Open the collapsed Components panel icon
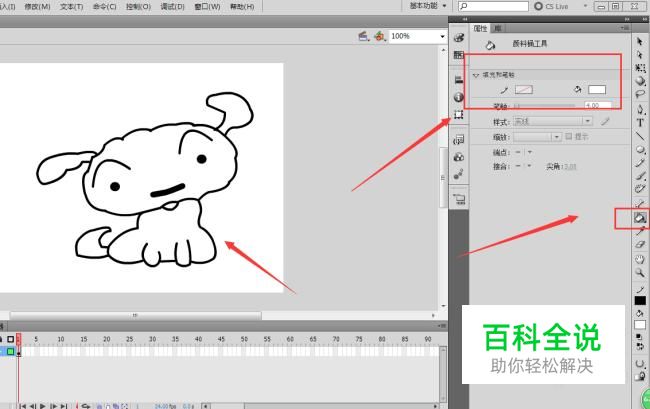 pyautogui.click(x=458, y=157)
